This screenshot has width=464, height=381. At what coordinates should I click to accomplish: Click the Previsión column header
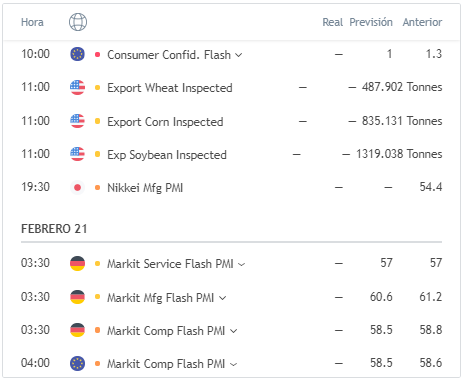click(x=371, y=22)
